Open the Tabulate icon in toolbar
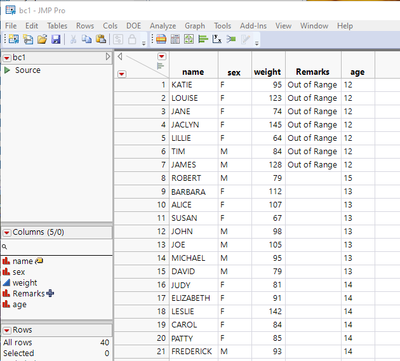 click(x=175, y=39)
